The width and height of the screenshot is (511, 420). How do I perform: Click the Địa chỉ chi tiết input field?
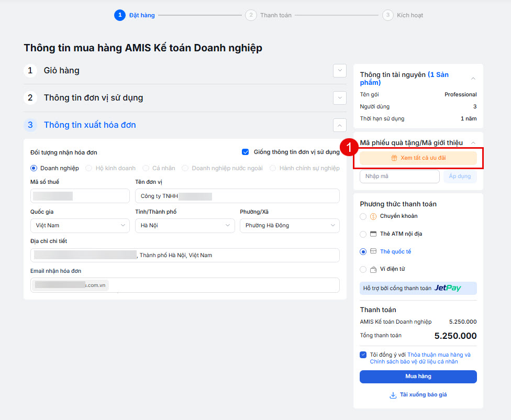185,256
